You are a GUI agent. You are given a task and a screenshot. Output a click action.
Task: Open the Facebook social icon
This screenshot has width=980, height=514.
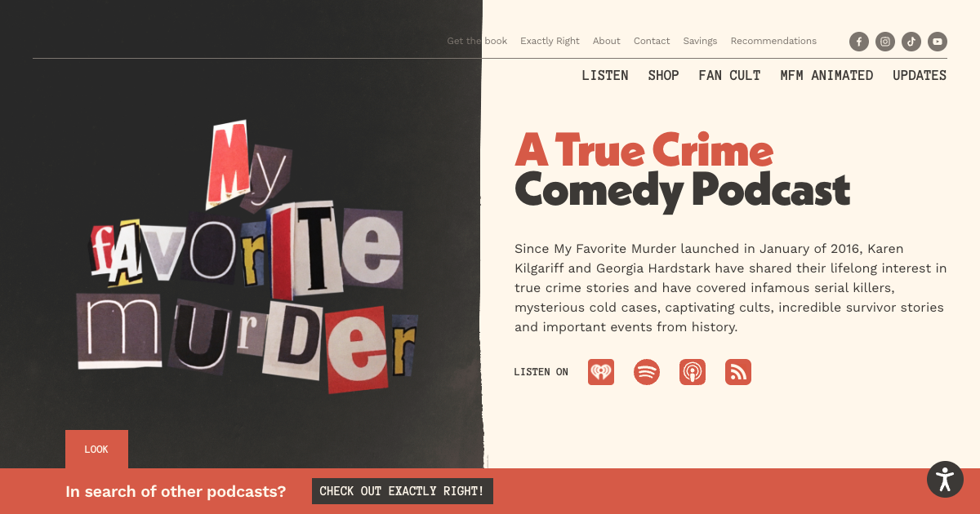(x=859, y=42)
